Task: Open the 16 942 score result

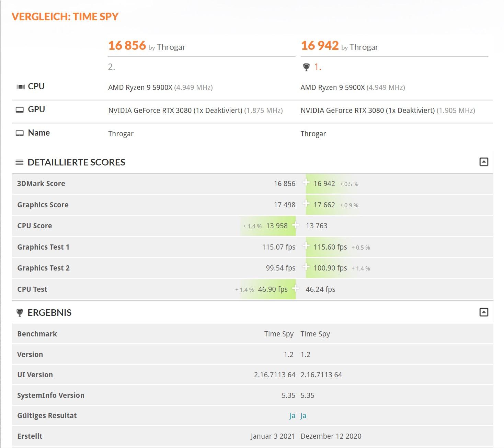Action: pyautogui.click(x=320, y=45)
